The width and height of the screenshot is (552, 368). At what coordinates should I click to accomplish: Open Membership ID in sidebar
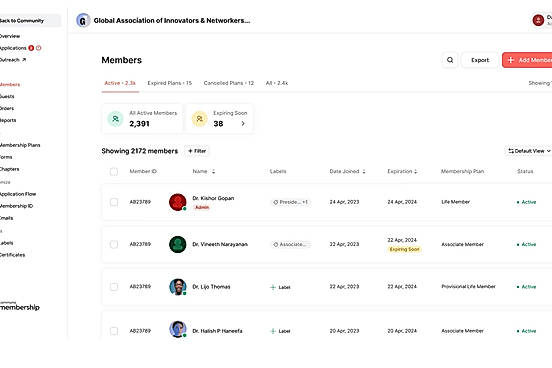tap(16, 206)
